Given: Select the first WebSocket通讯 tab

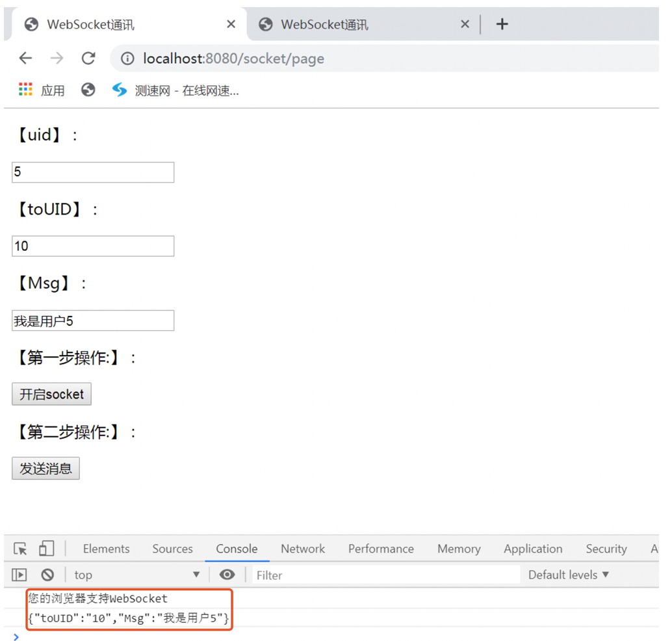Looking at the screenshot, I should coord(129,25).
